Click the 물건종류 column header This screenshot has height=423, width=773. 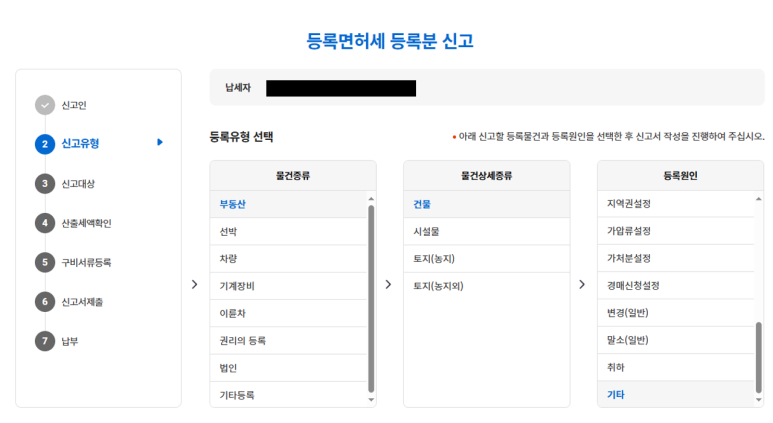(293, 176)
